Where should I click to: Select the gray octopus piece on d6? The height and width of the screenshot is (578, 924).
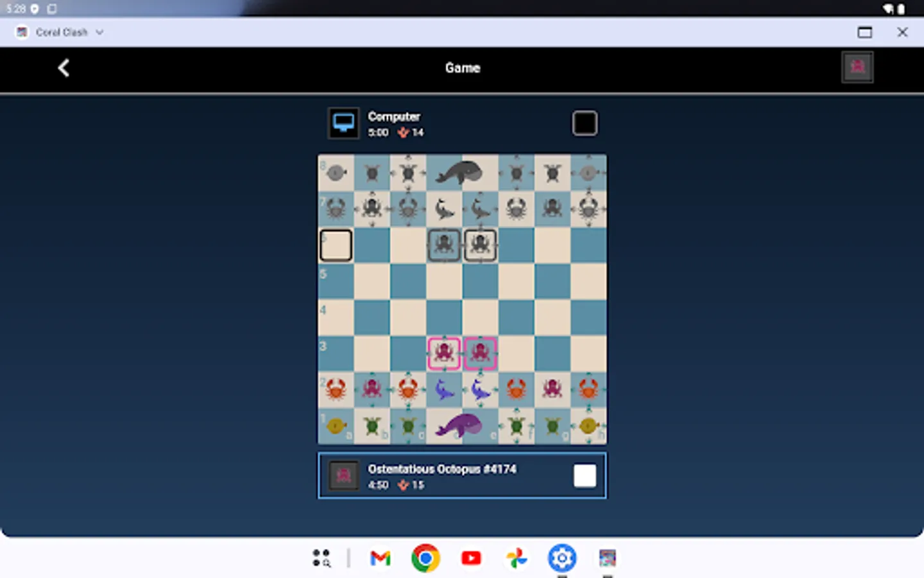point(444,245)
